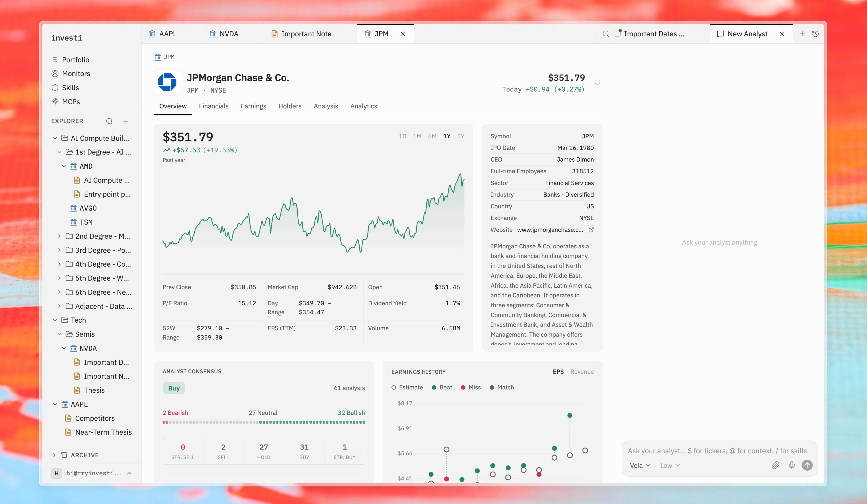Click the analyst sentiment distribution bar
This screenshot has width=867, height=504.
tap(263, 422)
